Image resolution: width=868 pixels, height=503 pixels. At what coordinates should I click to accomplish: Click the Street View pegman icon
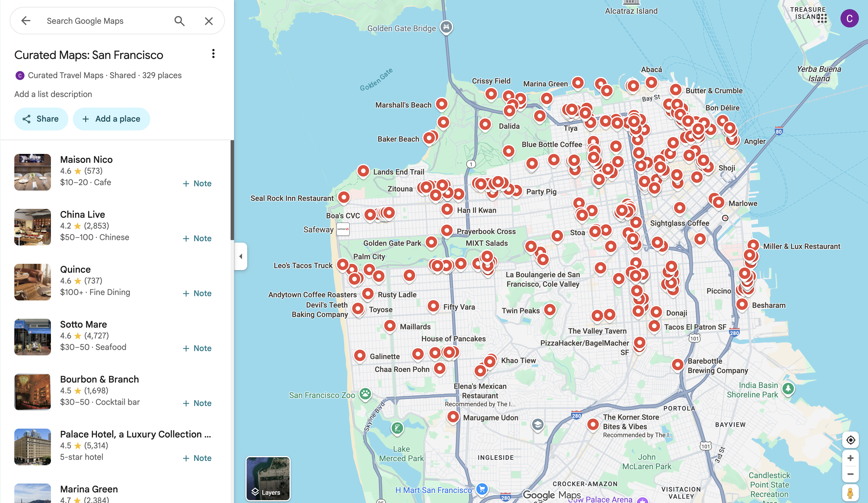[851, 493]
